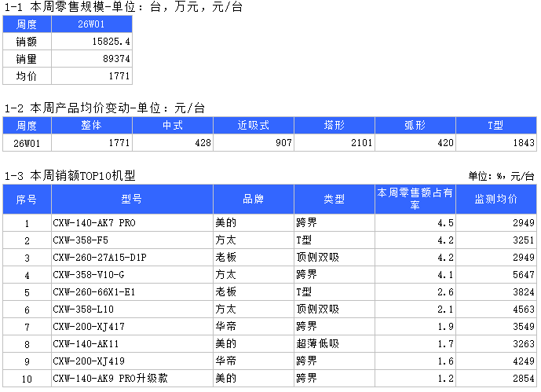Select the CXW-358-V10-G model cell
The height and width of the screenshot is (392, 541).
131,275
